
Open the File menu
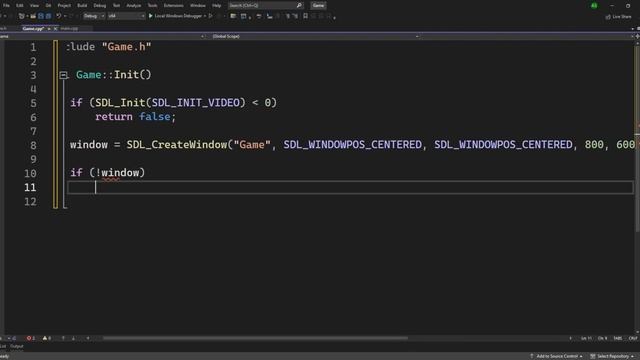click(x=6, y=6)
